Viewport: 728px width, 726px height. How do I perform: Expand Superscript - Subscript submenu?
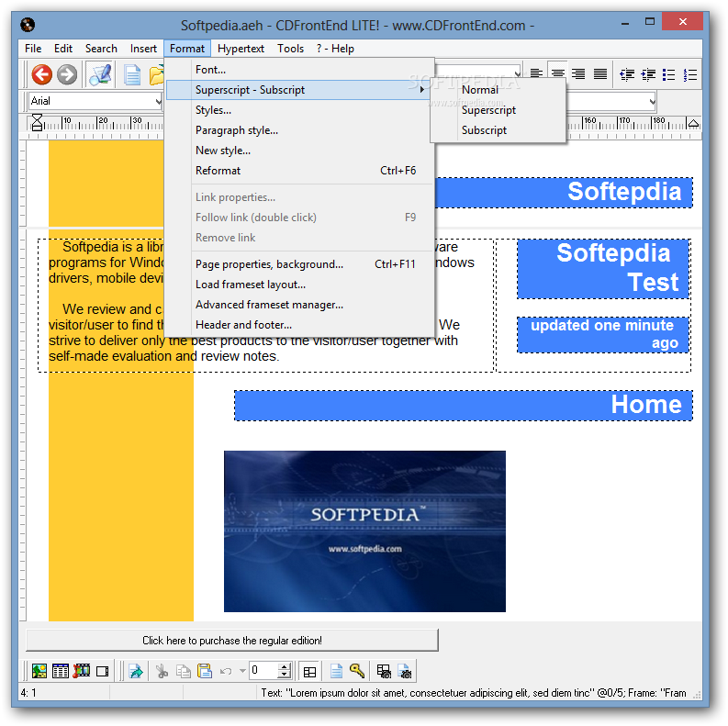click(298, 90)
